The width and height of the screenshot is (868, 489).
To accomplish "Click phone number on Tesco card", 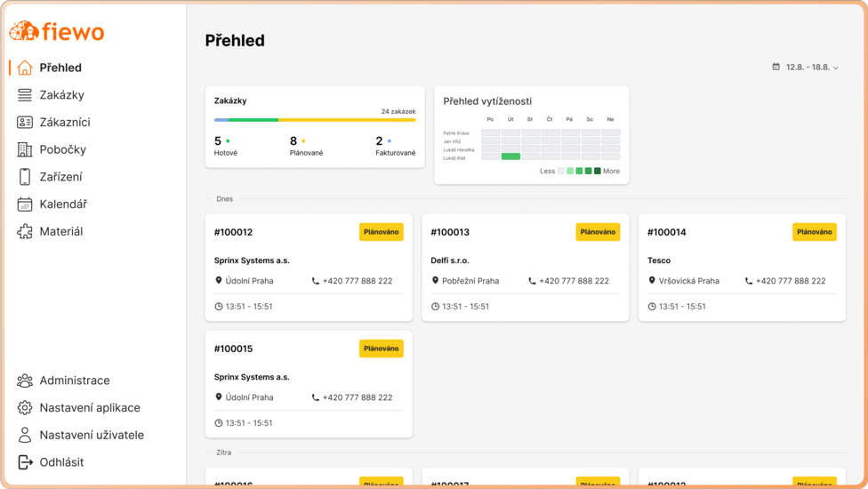I will [791, 281].
